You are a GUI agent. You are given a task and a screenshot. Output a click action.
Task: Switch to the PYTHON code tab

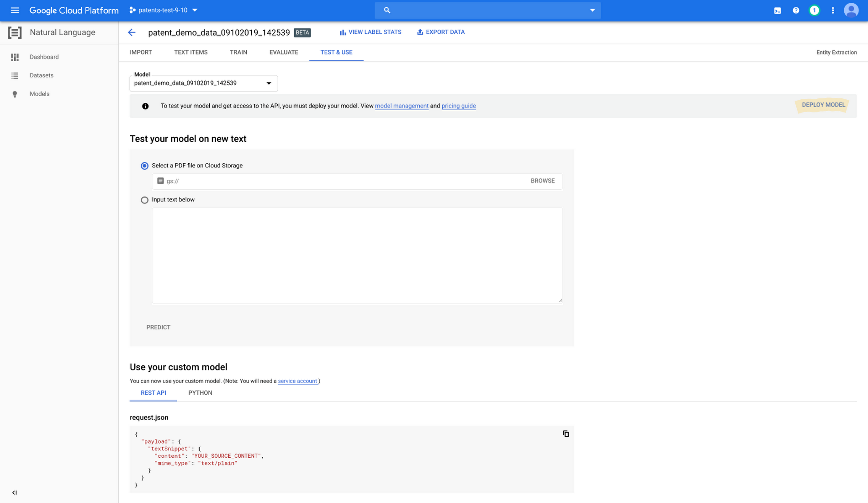tap(200, 393)
